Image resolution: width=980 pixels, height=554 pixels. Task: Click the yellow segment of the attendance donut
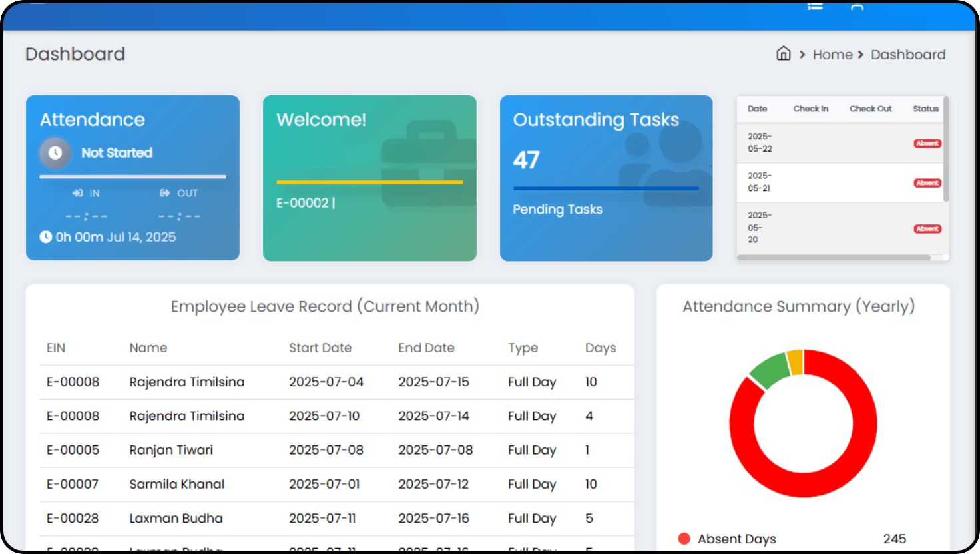(x=795, y=362)
